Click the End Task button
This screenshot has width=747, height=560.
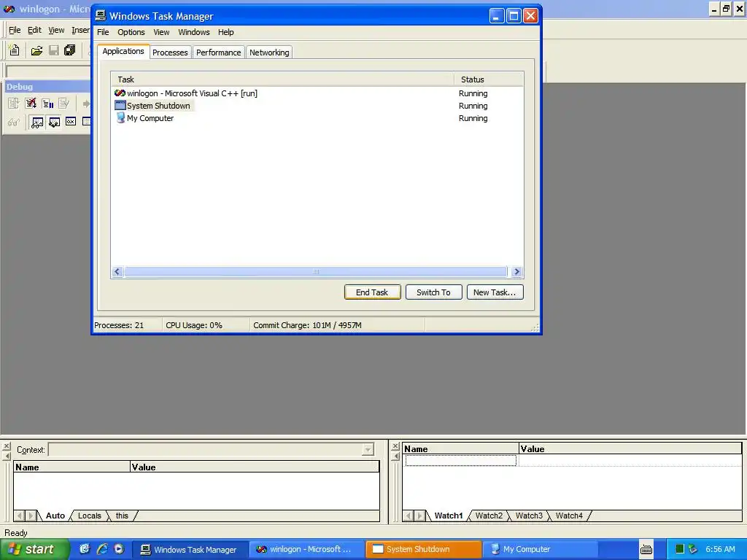pyautogui.click(x=372, y=292)
